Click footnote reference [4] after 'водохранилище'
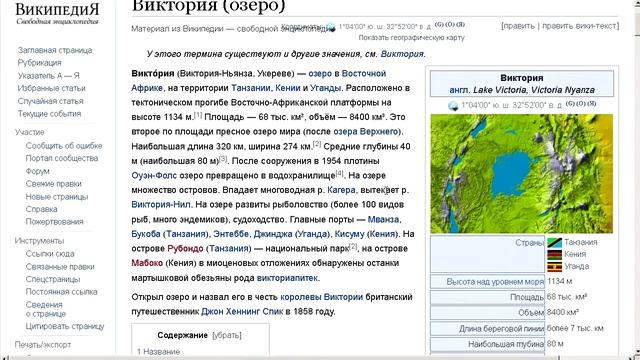The height and width of the screenshot is (360, 640). click(x=340, y=173)
